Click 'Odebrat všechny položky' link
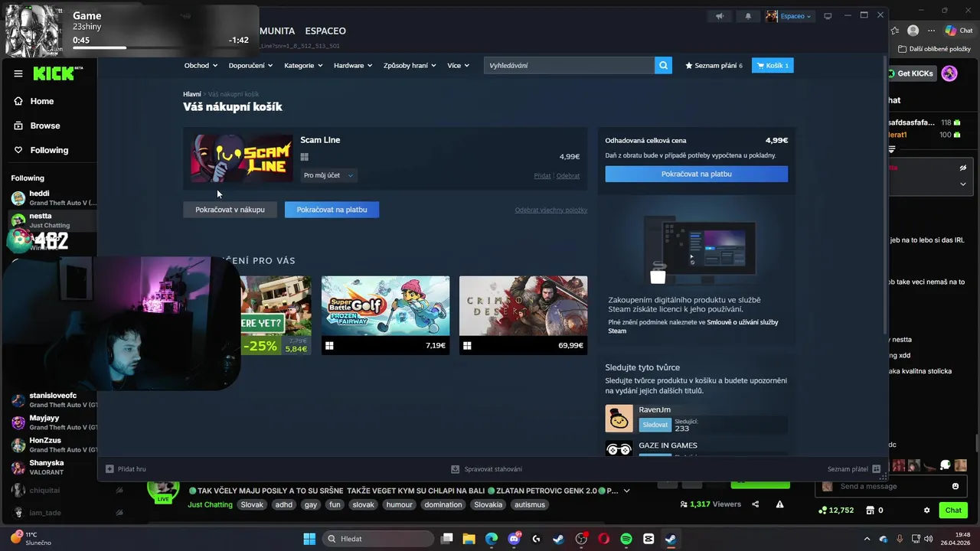 pos(551,210)
